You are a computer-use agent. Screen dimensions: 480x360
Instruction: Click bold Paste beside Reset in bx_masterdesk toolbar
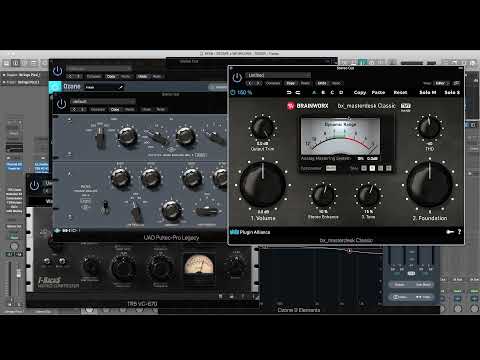(378, 92)
